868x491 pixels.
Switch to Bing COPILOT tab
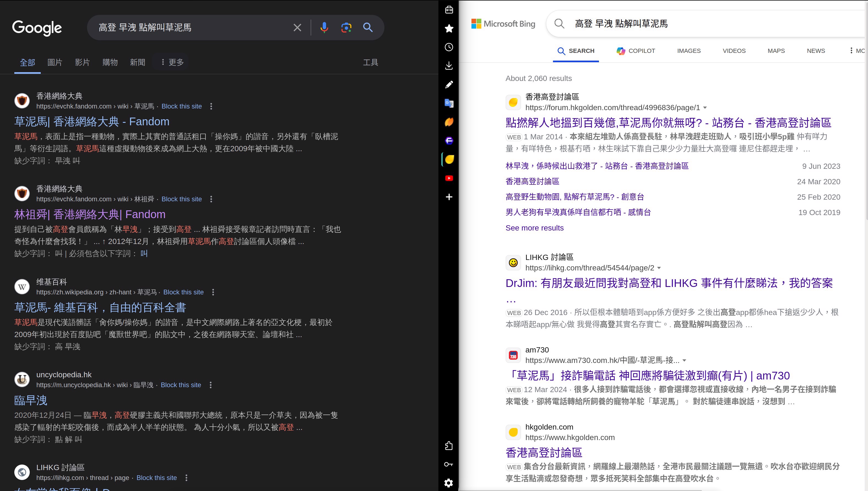click(636, 51)
